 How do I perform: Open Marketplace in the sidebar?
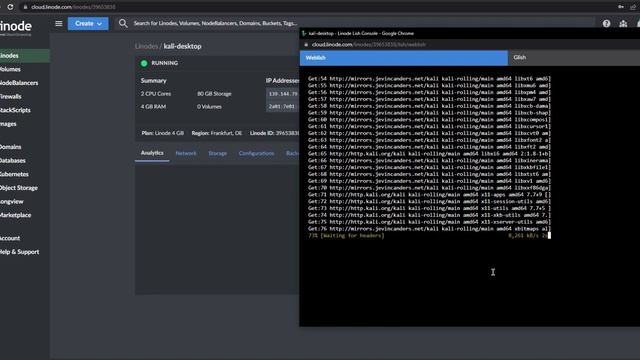coord(16,215)
